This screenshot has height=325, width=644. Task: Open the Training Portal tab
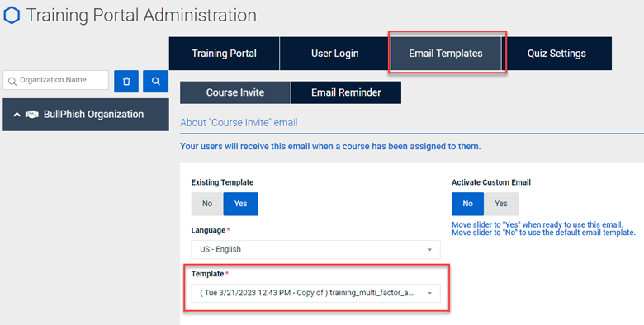[225, 54]
